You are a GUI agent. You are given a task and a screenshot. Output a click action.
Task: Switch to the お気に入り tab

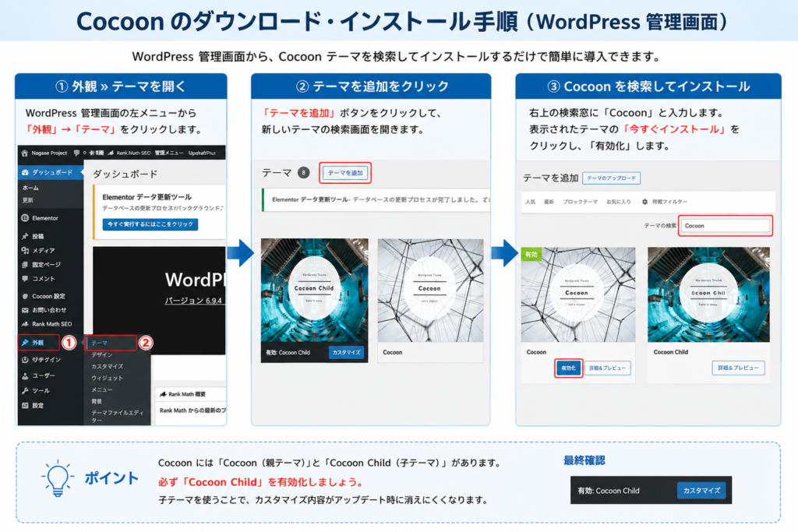(x=618, y=202)
